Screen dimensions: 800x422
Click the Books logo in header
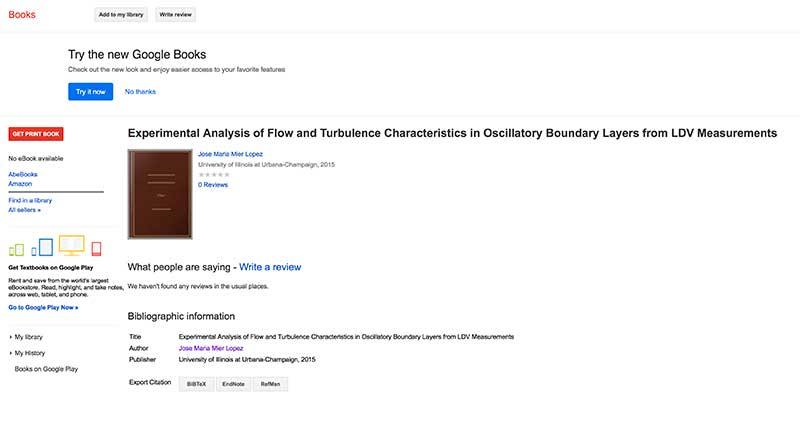point(22,15)
